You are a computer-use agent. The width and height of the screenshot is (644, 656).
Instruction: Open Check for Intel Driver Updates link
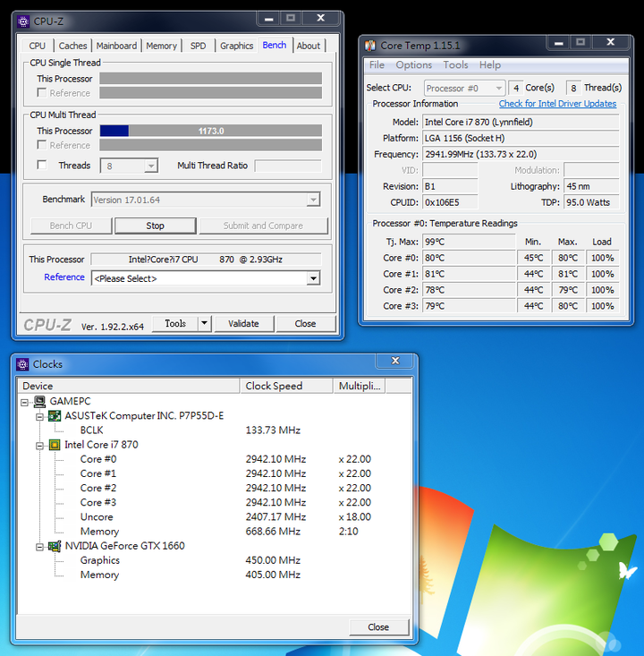tap(557, 103)
